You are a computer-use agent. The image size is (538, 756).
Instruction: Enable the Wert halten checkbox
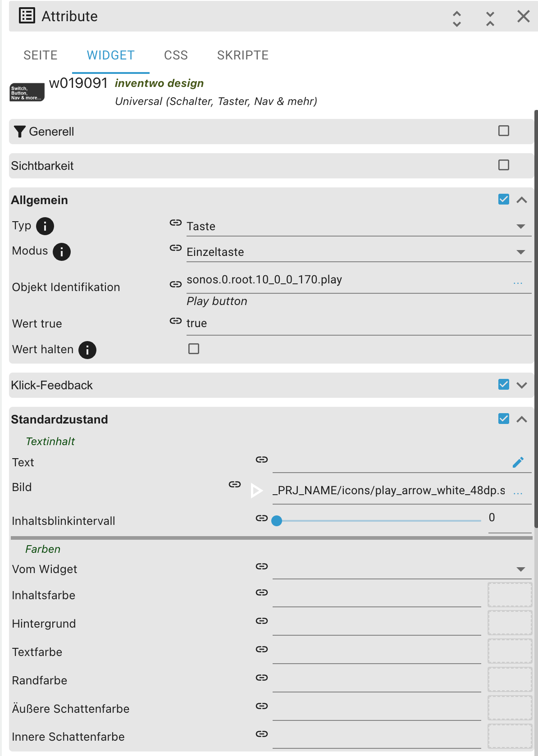194,349
